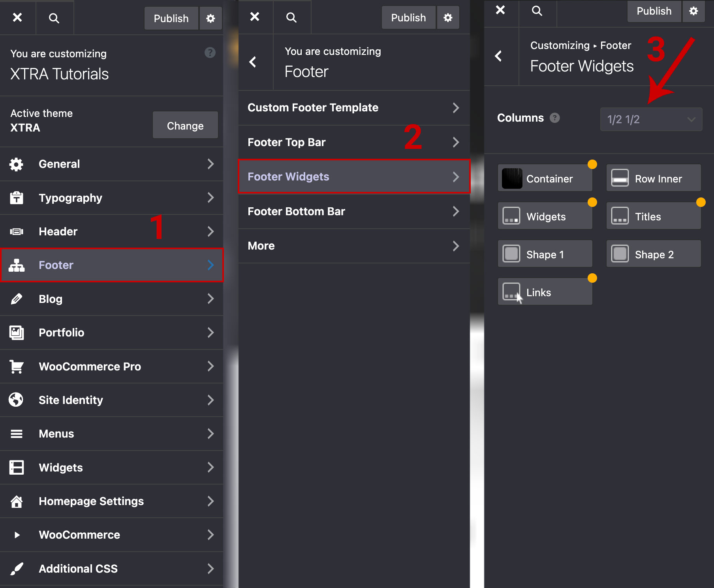Image resolution: width=714 pixels, height=588 pixels.
Task: Open the Header section in customizer
Action: point(111,231)
